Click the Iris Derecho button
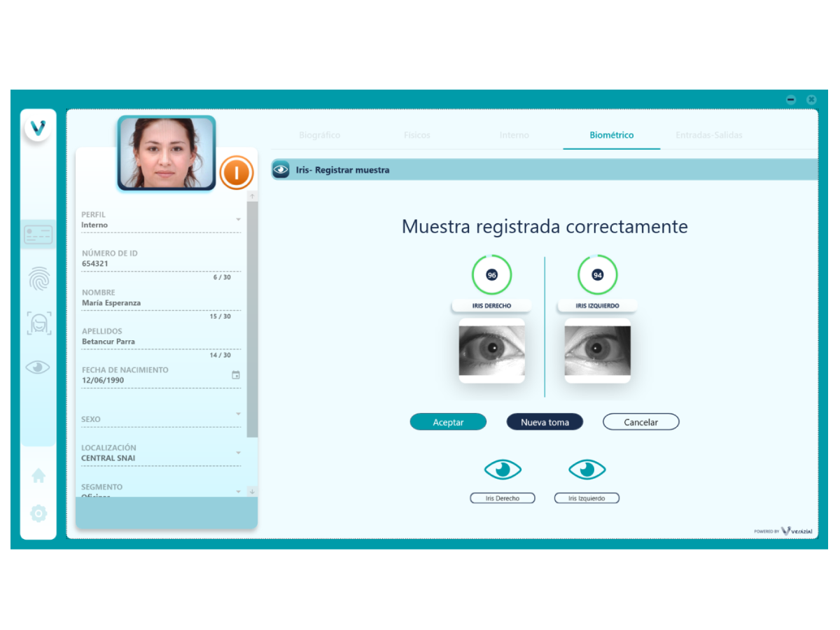This screenshot has height=630, width=840. coord(503,498)
